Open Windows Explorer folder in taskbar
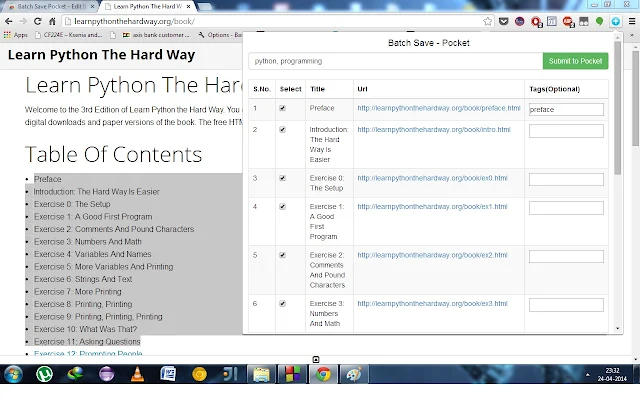The image size is (640, 400). coord(261,374)
